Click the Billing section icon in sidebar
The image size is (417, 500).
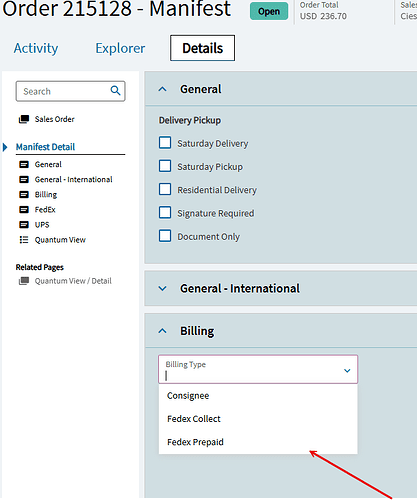tap(24, 194)
